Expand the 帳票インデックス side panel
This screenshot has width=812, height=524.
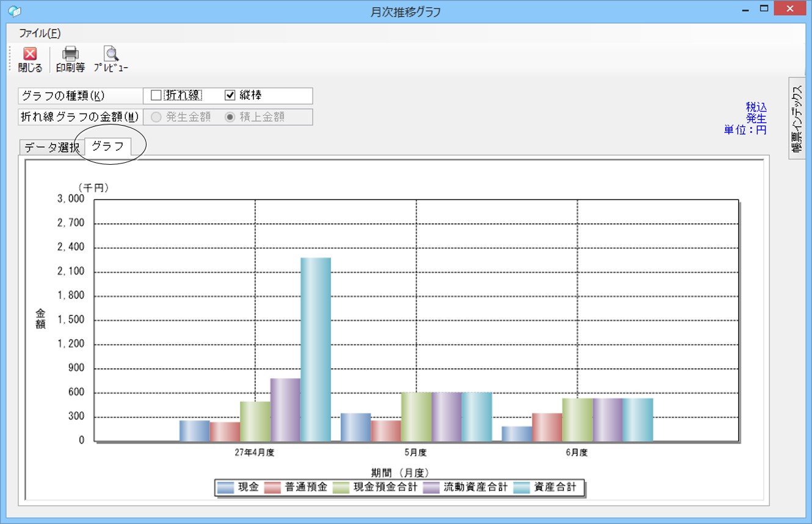(x=797, y=118)
